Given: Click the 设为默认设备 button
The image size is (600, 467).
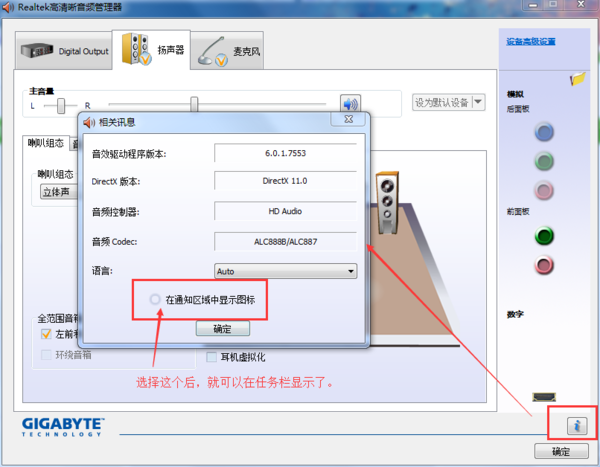Looking at the screenshot, I should (x=442, y=102).
